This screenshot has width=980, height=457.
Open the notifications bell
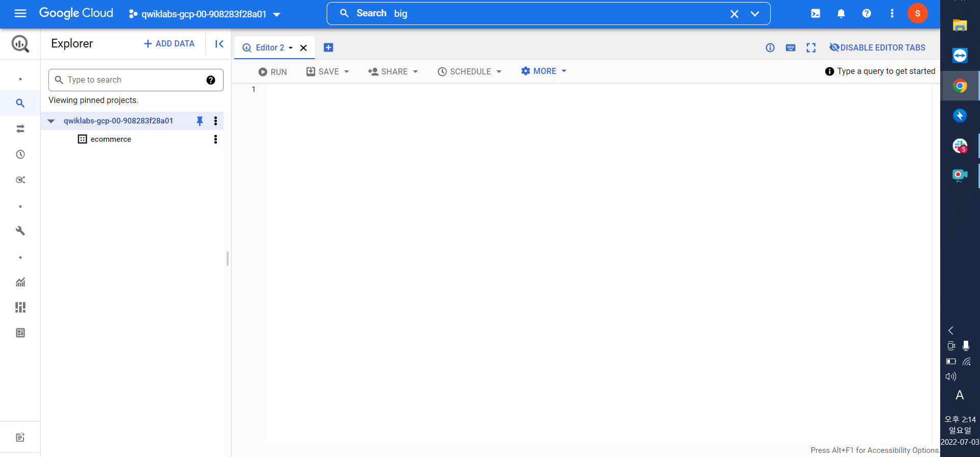click(841, 14)
